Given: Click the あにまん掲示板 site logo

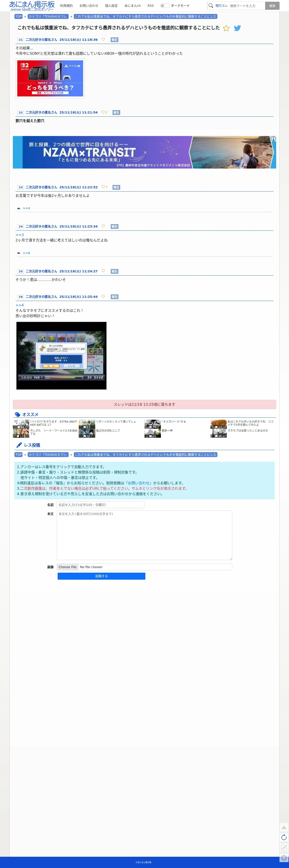Looking at the screenshot, I should tap(32, 6).
